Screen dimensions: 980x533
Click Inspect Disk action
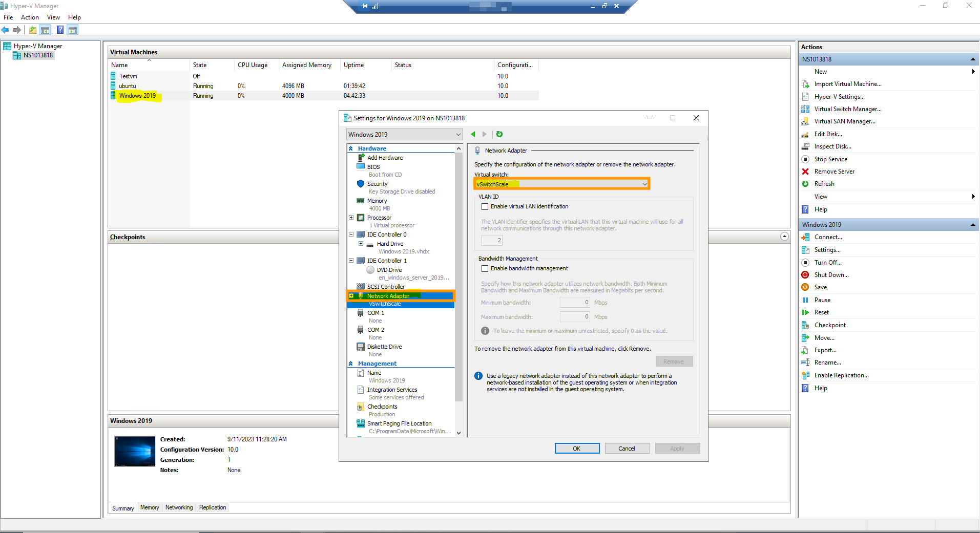(x=832, y=146)
